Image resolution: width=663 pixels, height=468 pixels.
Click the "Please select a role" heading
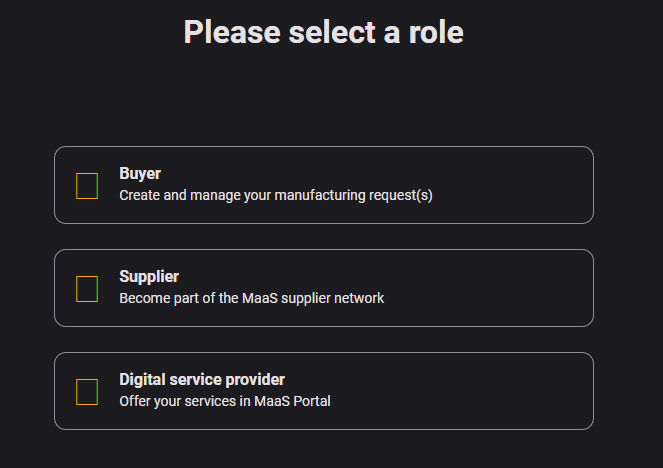pos(323,33)
